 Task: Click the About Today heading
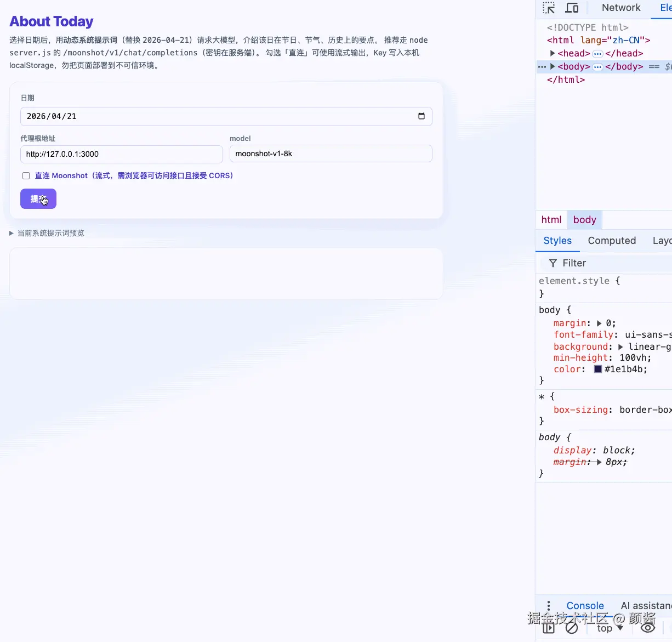[52, 21]
